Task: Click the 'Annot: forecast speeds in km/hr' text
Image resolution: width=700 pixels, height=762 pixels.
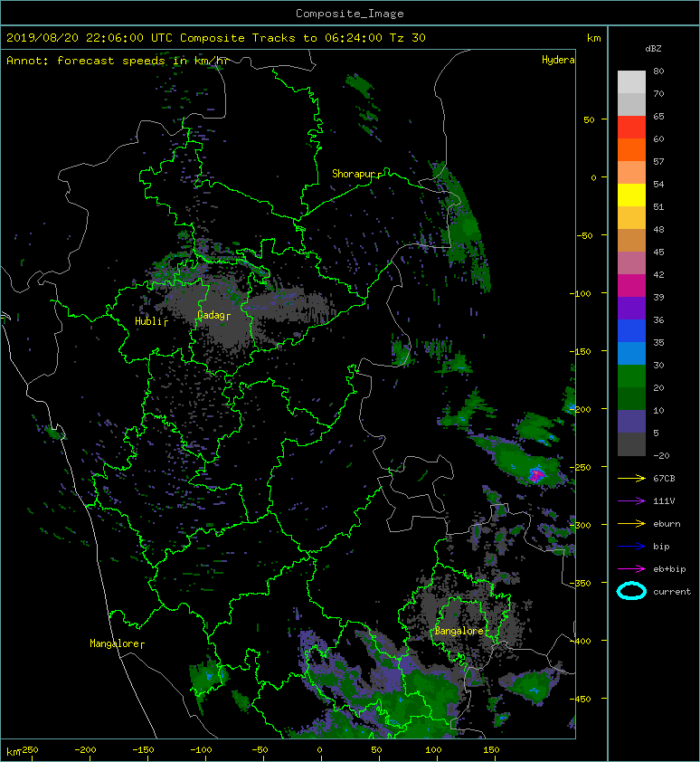Action: tap(118, 61)
